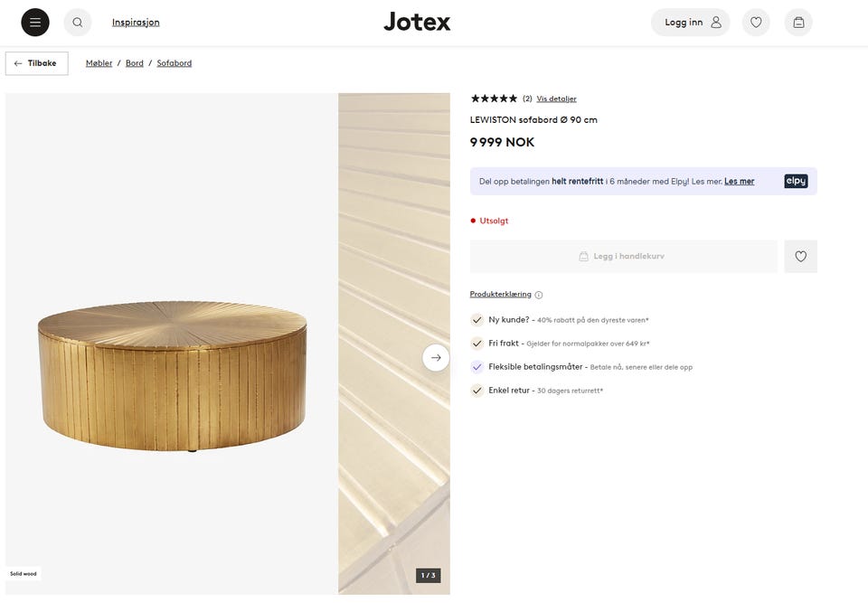
Task: Open the hamburger menu
Action: (x=35, y=22)
